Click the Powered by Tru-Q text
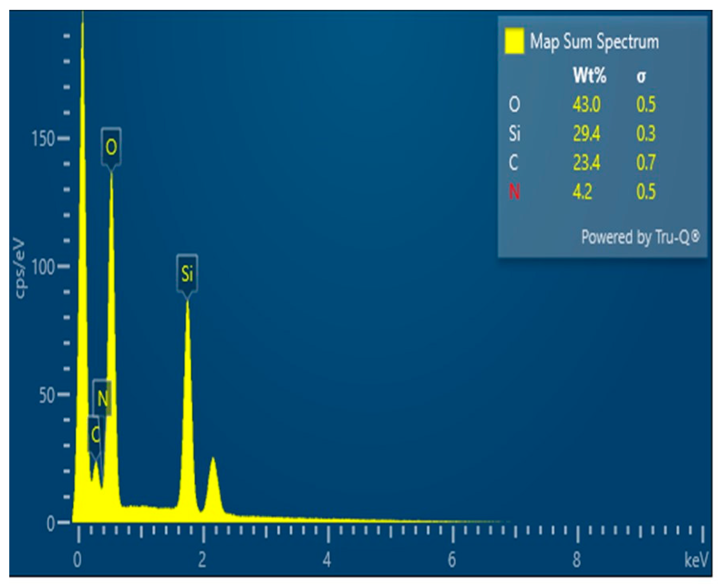The image size is (724, 588). [x=640, y=237]
